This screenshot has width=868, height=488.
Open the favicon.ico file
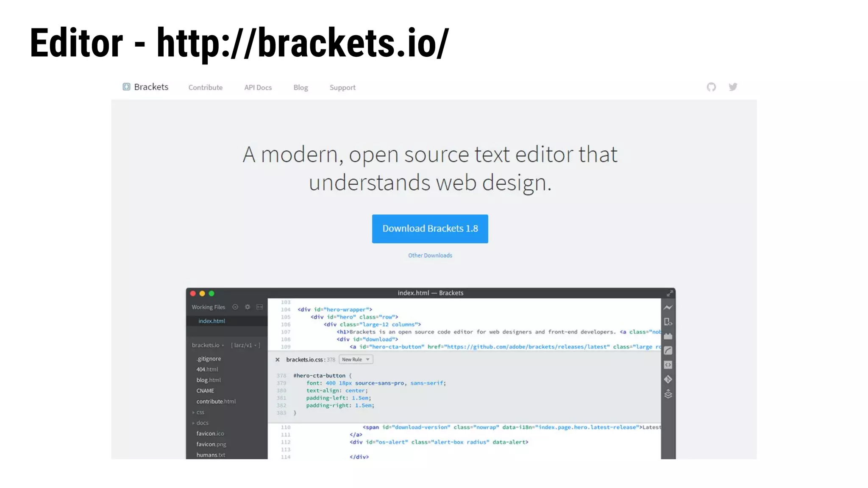210,433
